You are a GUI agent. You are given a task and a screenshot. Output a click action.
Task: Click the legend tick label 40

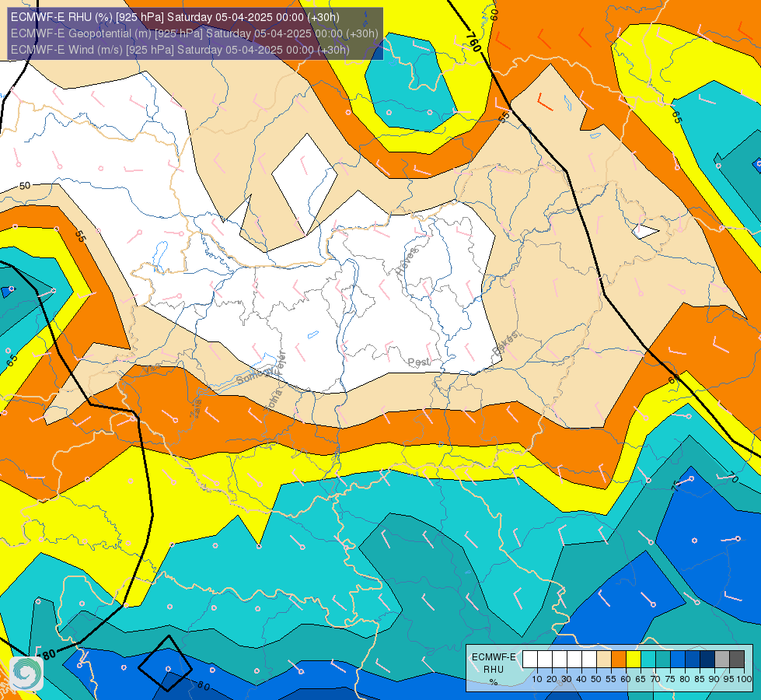tap(581, 679)
